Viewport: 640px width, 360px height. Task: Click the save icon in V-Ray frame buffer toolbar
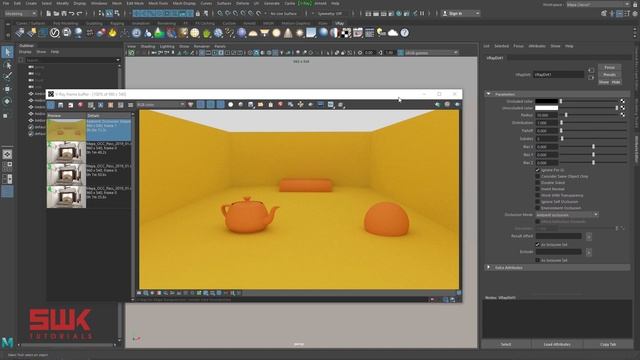click(x=60, y=105)
